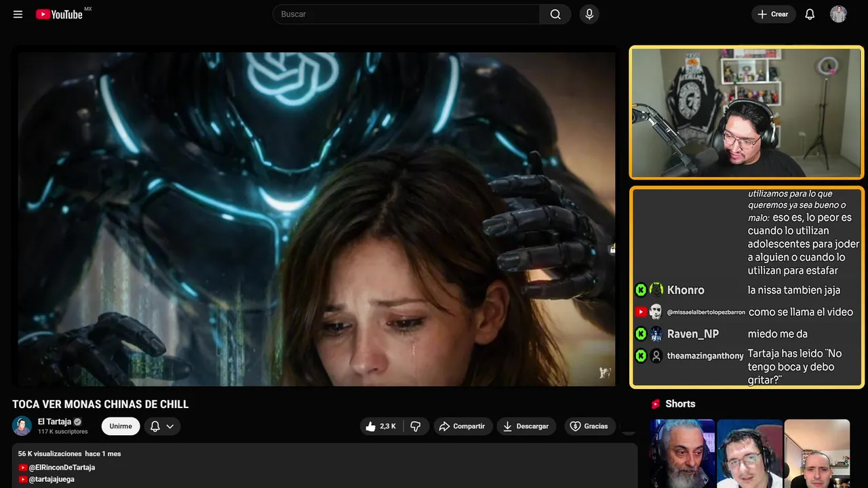Image resolution: width=868 pixels, height=488 pixels.
Task: Click Raven_NP's chat avatar
Action: point(656,334)
